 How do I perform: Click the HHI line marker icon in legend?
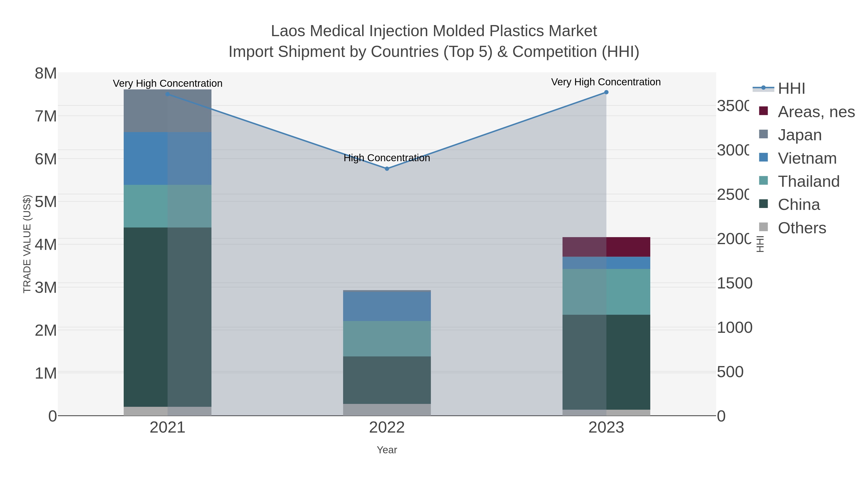(763, 88)
